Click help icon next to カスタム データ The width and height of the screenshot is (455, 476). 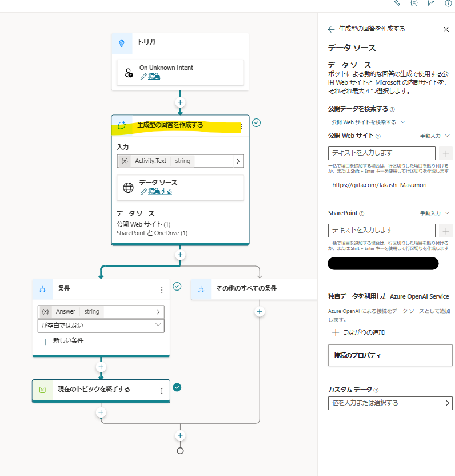pyautogui.click(x=376, y=390)
